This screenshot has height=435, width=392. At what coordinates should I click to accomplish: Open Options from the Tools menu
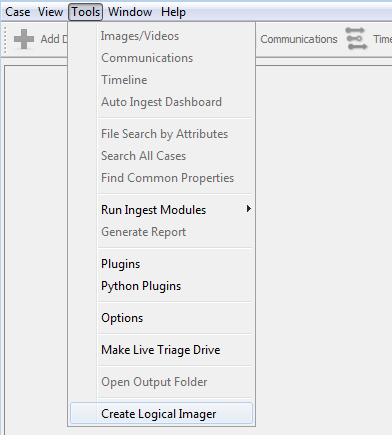162,318
